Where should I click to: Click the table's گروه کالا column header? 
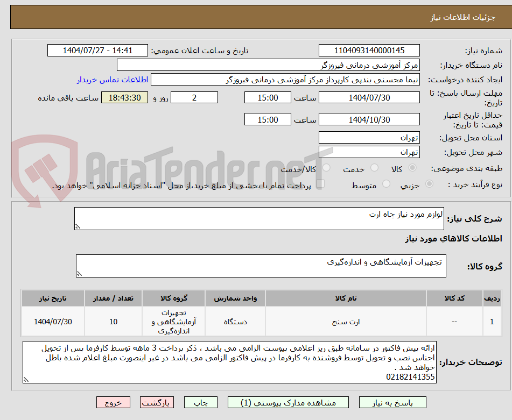click(x=174, y=298)
